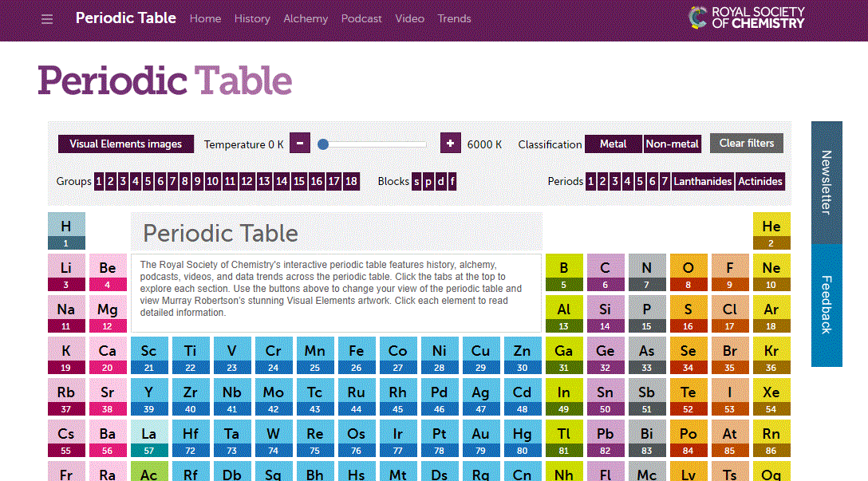Go to the Trends tab
868x481 pixels.
point(454,19)
